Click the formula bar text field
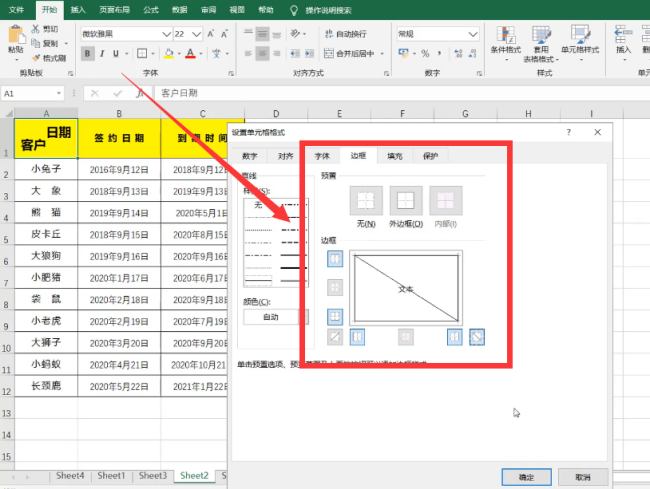The width and height of the screenshot is (650, 489). coord(402,93)
